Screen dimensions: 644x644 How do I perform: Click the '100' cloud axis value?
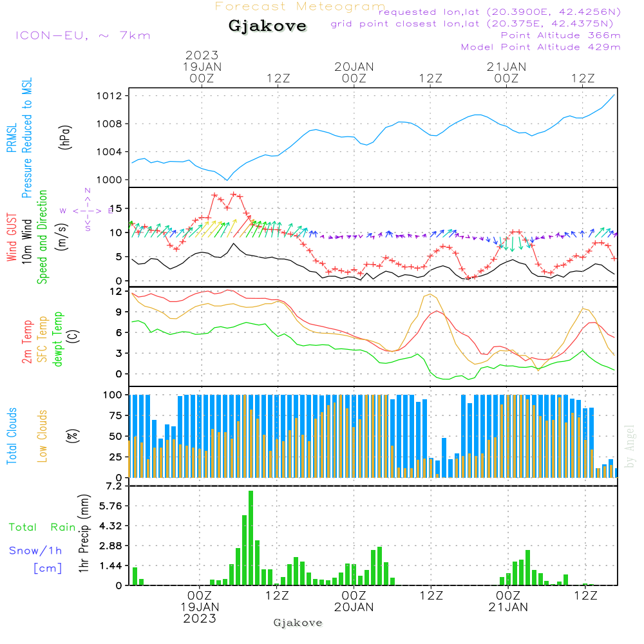pos(113,395)
